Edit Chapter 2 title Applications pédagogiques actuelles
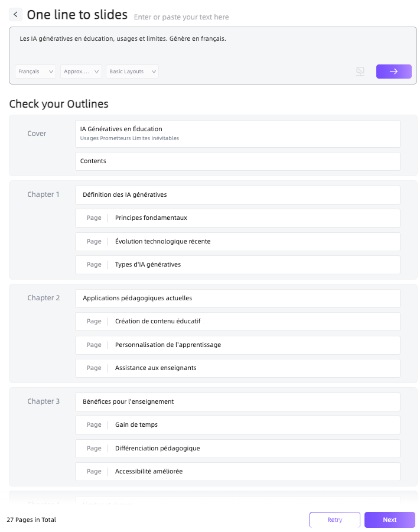 point(237,298)
